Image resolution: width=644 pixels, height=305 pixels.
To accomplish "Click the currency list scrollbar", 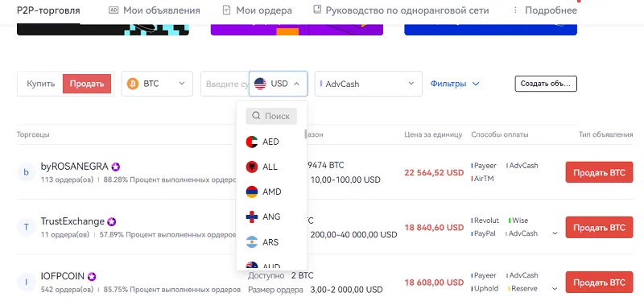I will [305, 134].
